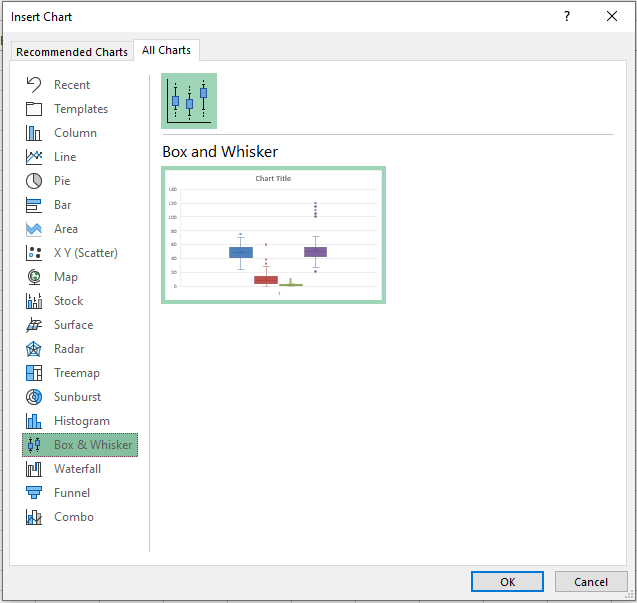Image resolution: width=637 pixels, height=603 pixels.
Task: Pick the Treemap chart icon
Action: click(34, 373)
